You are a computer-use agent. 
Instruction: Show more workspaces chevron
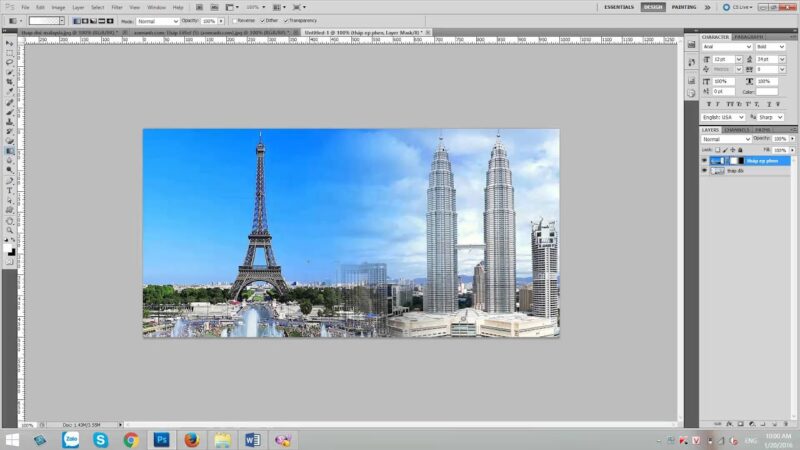(x=708, y=7)
